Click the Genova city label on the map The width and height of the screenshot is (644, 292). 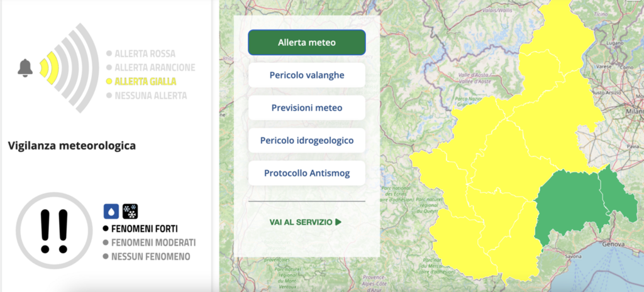(x=613, y=244)
